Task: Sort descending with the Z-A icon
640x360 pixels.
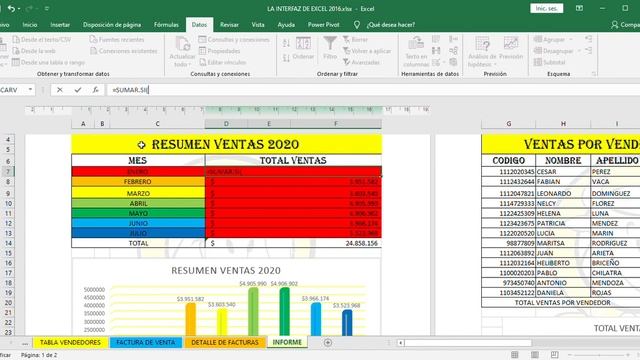Action: tap(287, 58)
